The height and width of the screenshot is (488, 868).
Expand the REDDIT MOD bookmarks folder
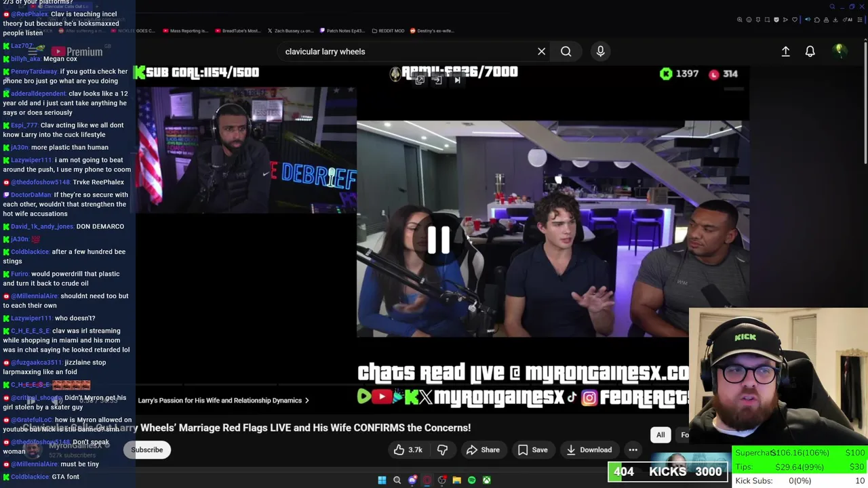tap(388, 30)
